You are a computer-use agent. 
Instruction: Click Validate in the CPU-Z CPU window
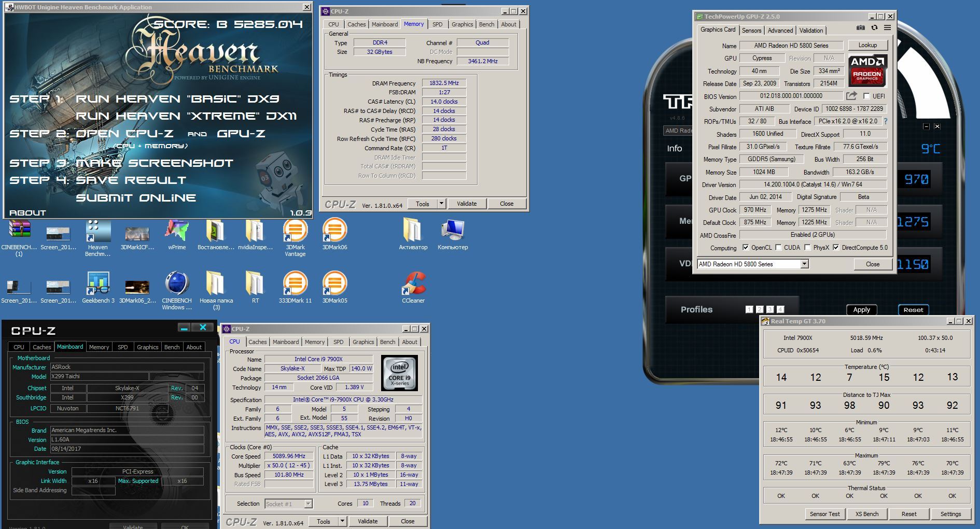368,521
